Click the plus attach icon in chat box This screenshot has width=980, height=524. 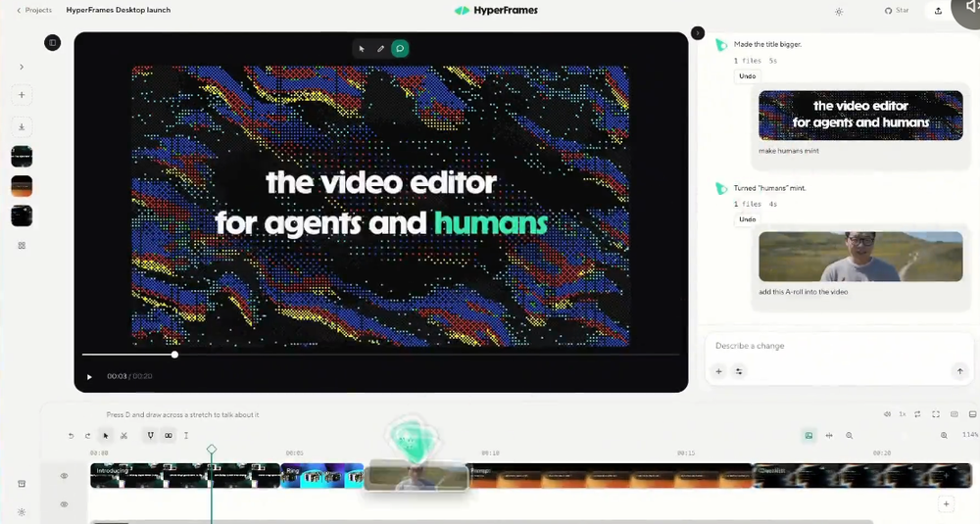pyautogui.click(x=718, y=371)
